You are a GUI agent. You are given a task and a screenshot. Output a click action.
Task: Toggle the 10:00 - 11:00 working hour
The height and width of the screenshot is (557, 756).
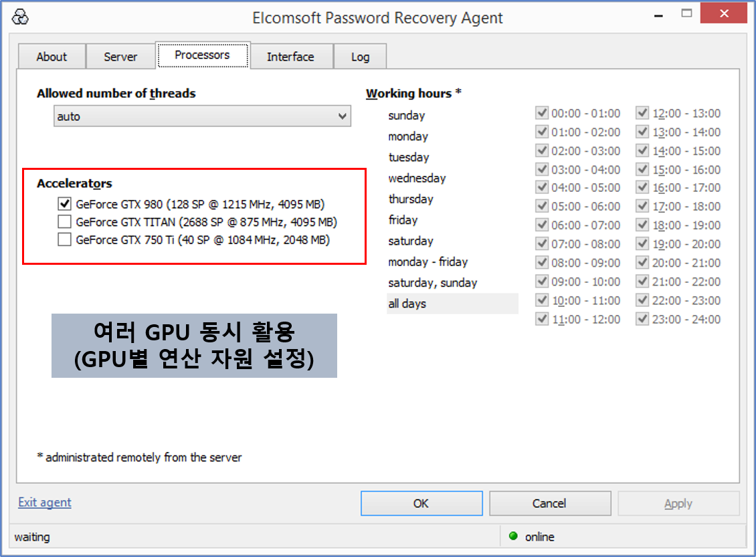[x=542, y=300]
